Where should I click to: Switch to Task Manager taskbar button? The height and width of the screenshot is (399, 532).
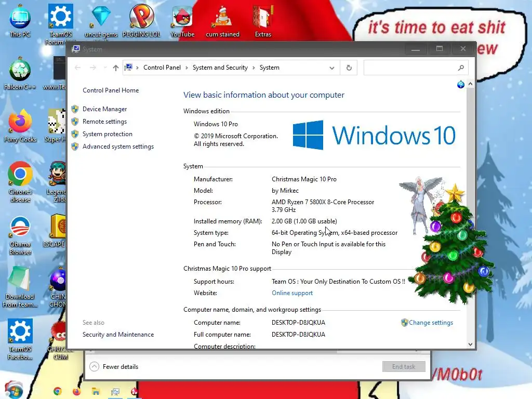pyautogui.click(x=115, y=392)
